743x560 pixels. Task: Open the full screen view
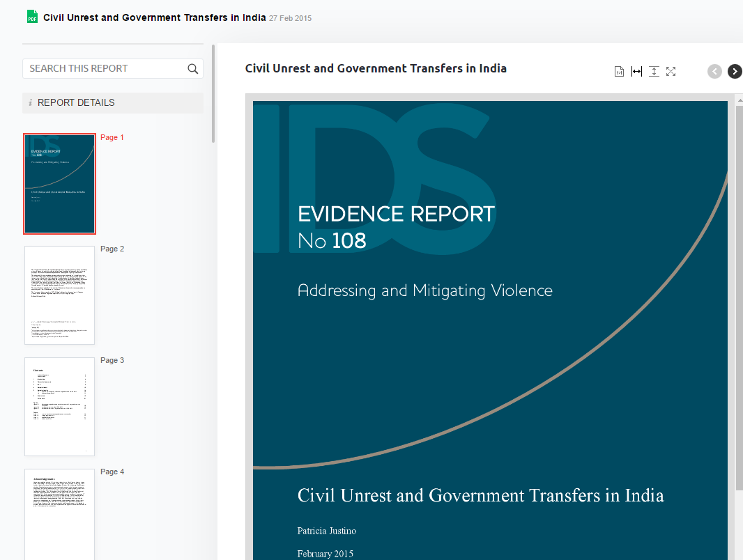671,72
